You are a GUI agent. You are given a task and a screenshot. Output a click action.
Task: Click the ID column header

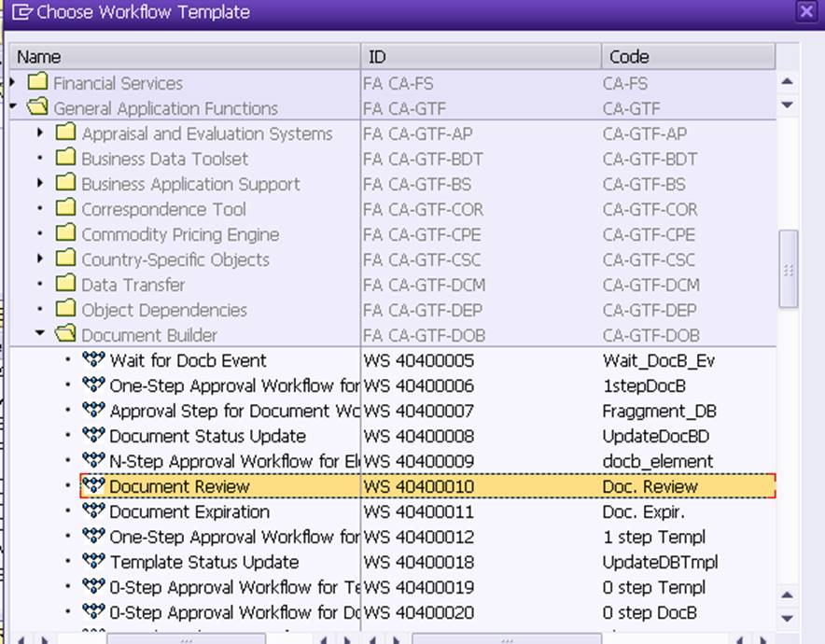(481, 56)
